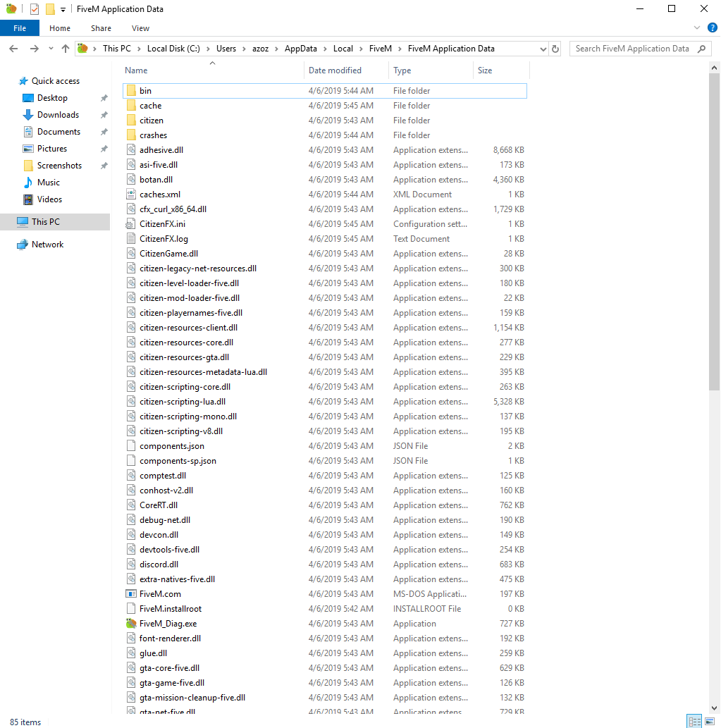Switch to Details view button
The height and width of the screenshot is (728, 721).
pyautogui.click(x=694, y=722)
